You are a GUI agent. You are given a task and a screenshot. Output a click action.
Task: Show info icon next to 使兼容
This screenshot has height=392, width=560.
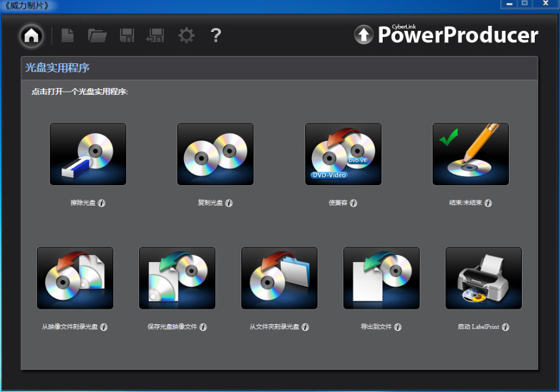[x=353, y=203]
